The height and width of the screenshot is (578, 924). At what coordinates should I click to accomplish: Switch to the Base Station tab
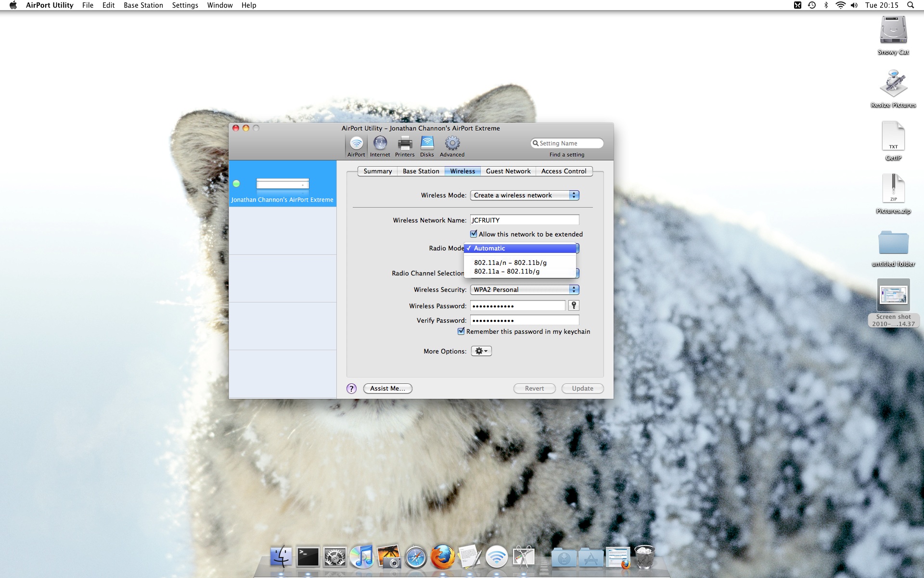pyautogui.click(x=421, y=171)
